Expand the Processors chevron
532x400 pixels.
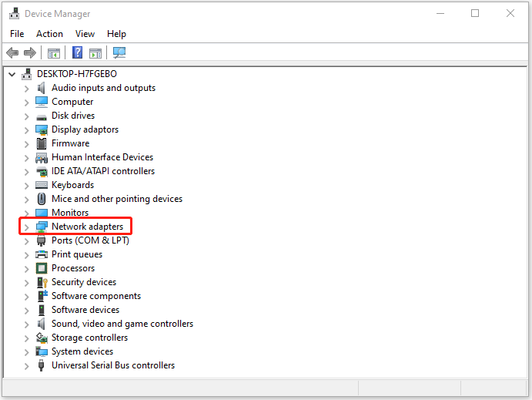tap(26, 269)
